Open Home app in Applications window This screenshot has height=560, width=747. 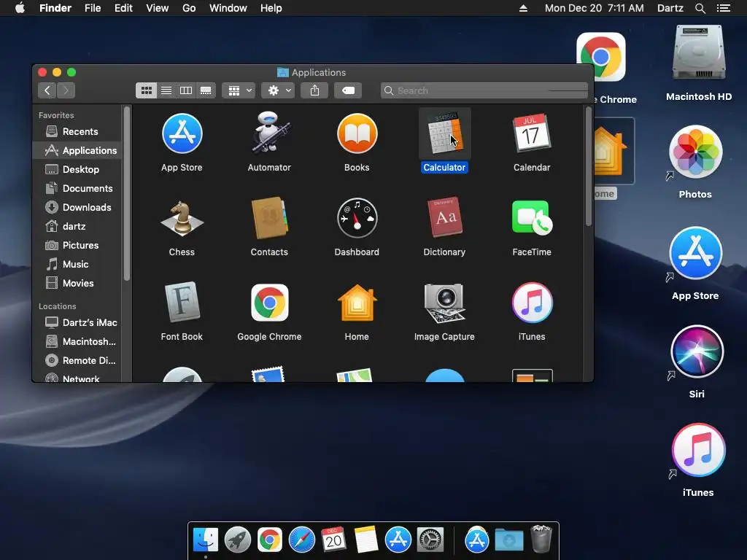[x=357, y=303]
